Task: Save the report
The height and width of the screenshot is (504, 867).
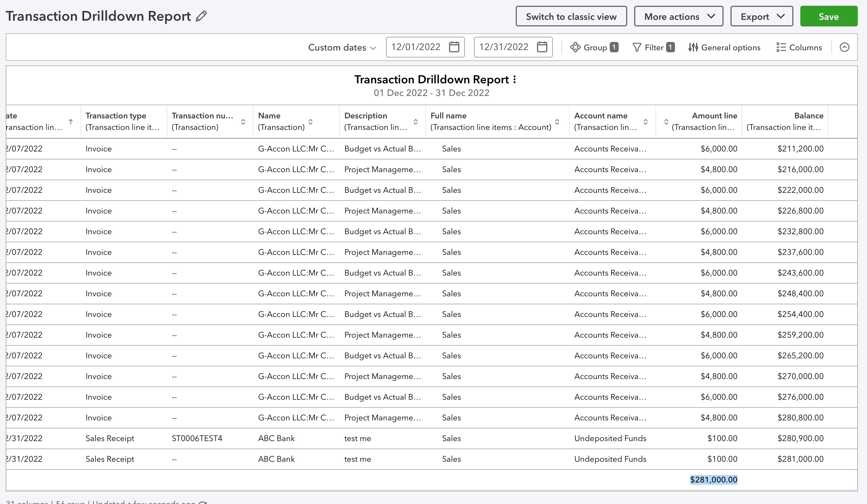Action: (x=828, y=16)
